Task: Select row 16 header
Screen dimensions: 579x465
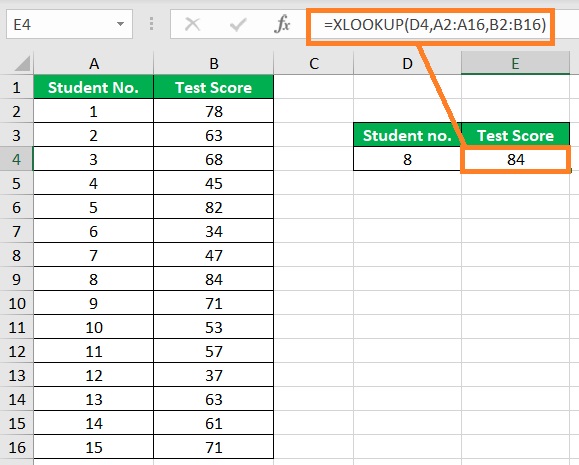Action: pyautogui.click(x=16, y=448)
